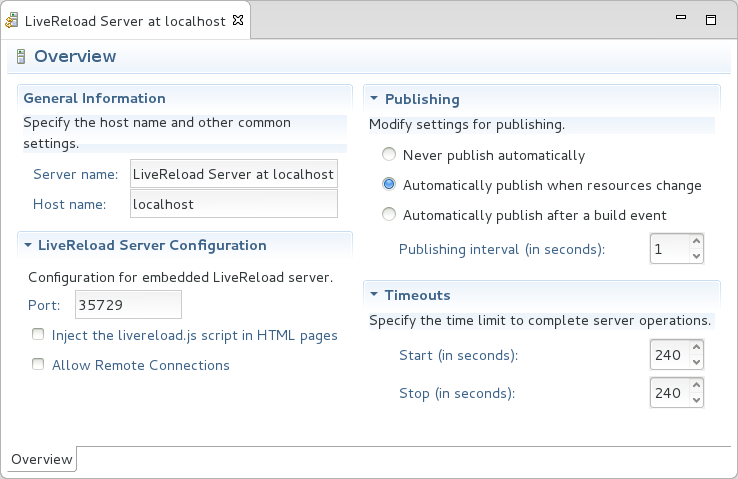Switch to the Overview bottom tab

(41, 459)
